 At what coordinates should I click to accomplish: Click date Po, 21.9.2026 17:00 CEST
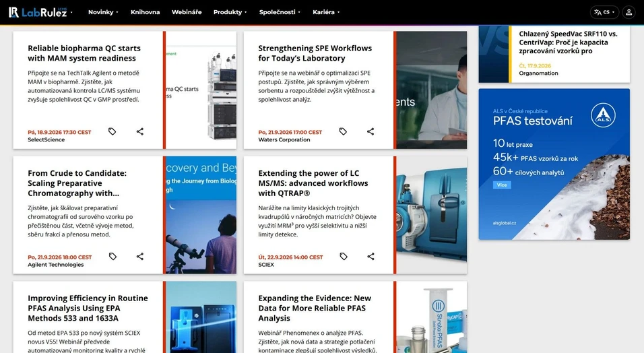click(x=290, y=132)
